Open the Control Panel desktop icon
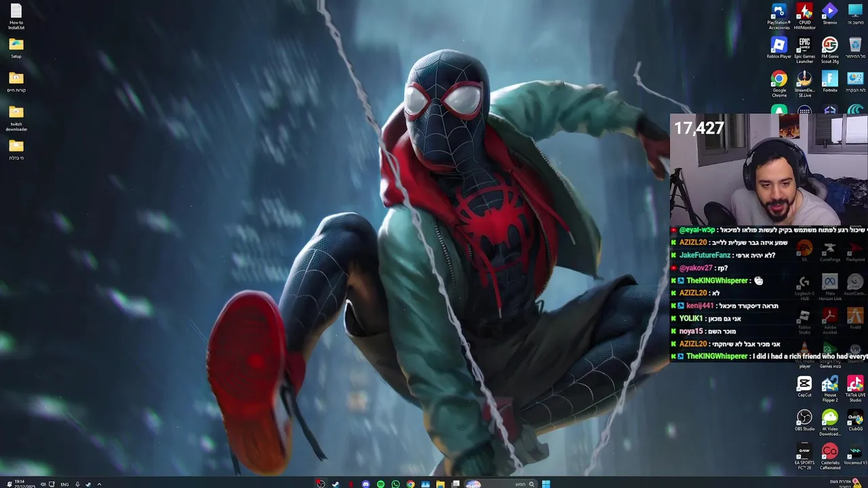This screenshot has width=868, height=488. [855, 82]
